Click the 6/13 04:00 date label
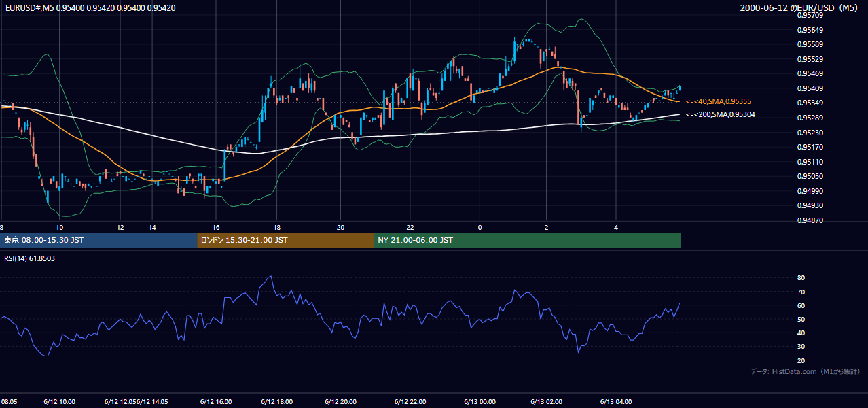Image resolution: width=868 pixels, height=408 pixels. pyautogui.click(x=616, y=401)
